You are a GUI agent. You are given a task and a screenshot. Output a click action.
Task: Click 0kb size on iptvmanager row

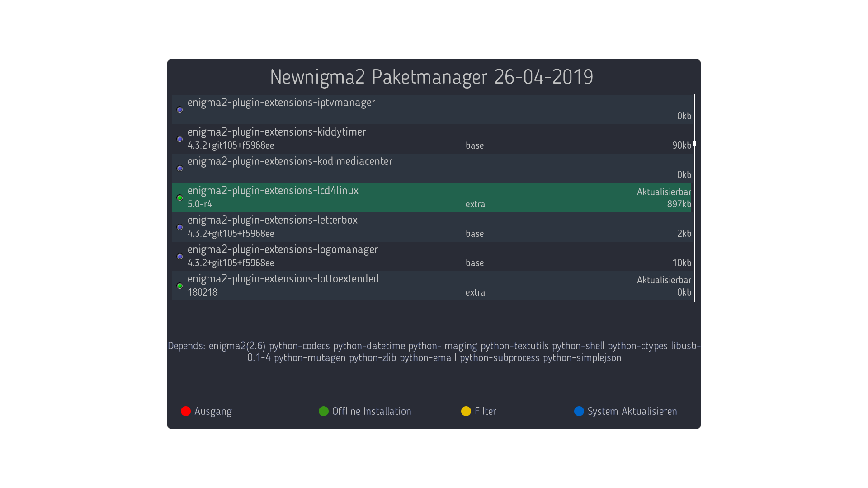[684, 116]
